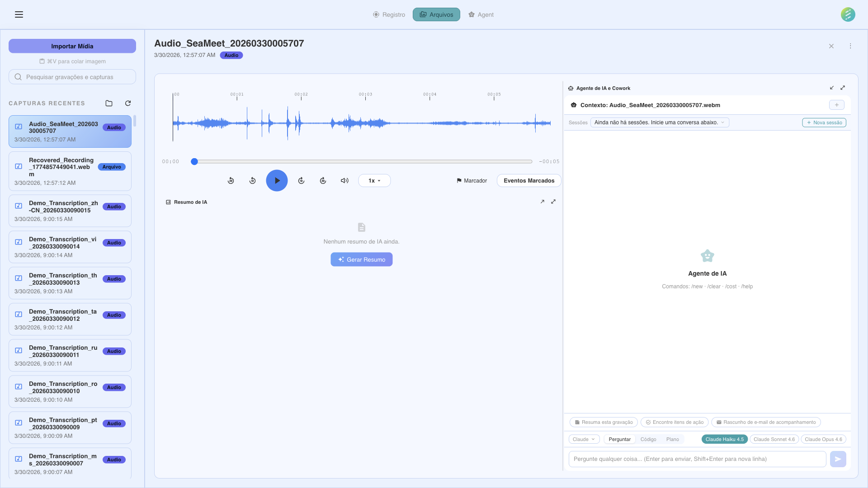Click Resuma esta gravação quick action
868x488 pixels.
pyautogui.click(x=603, y=422)
